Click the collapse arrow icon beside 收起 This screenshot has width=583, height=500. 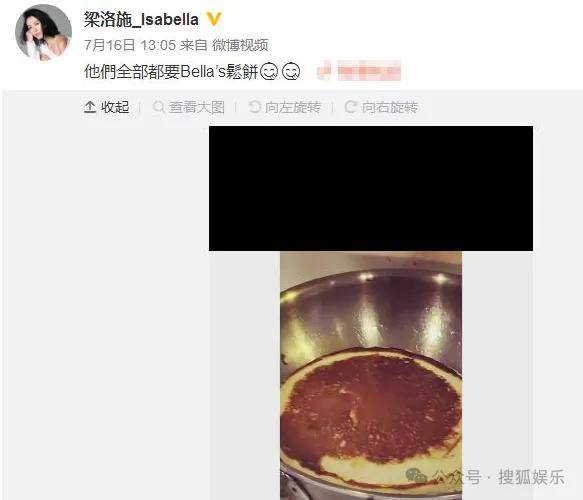90,107
